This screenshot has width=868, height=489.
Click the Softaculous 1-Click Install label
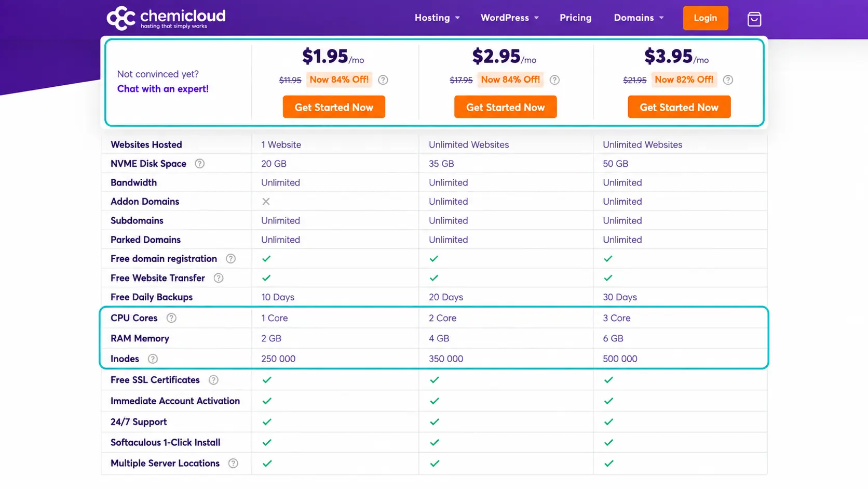[165, 443]
